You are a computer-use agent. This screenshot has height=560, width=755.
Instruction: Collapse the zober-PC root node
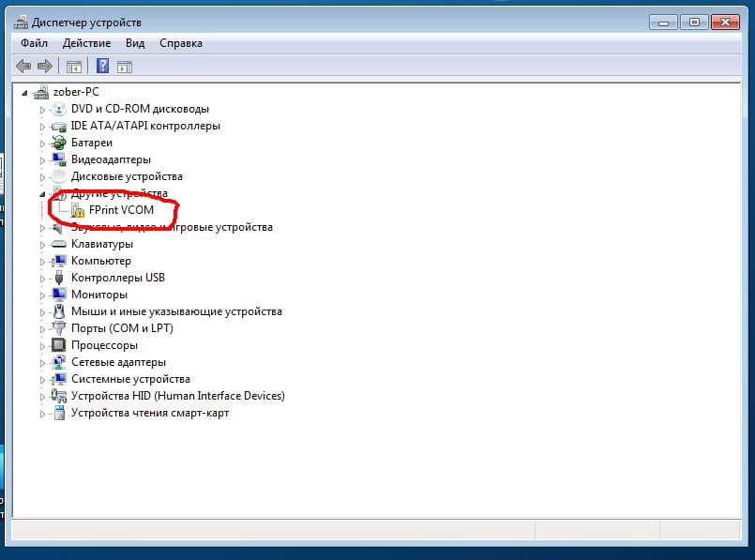pyautogui.click(x=24, y=93)
